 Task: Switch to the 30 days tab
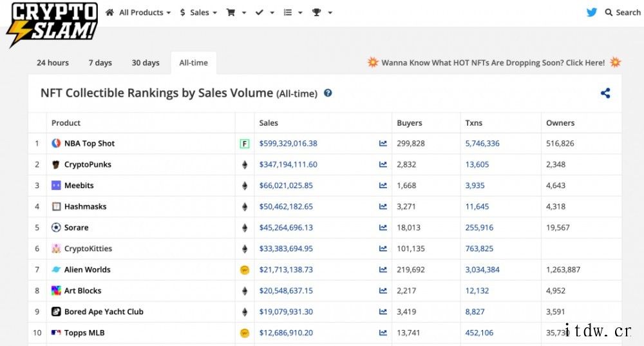click(146, 63)
